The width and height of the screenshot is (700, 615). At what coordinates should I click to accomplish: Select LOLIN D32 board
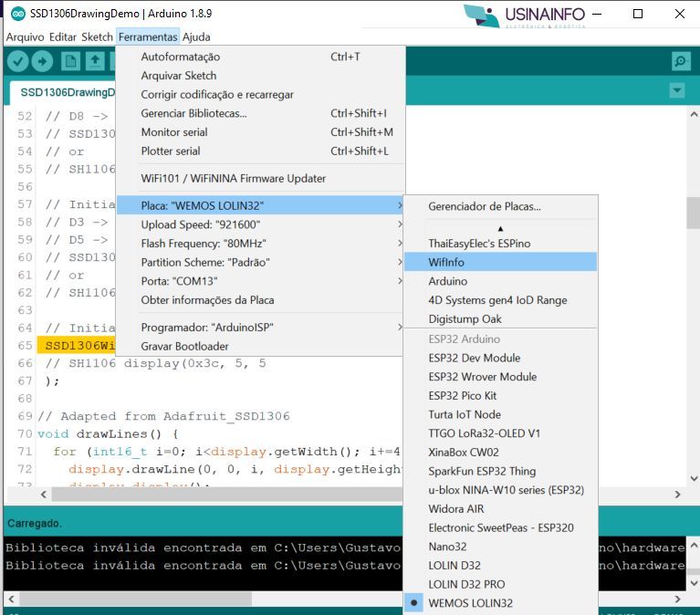pos(500,566)
